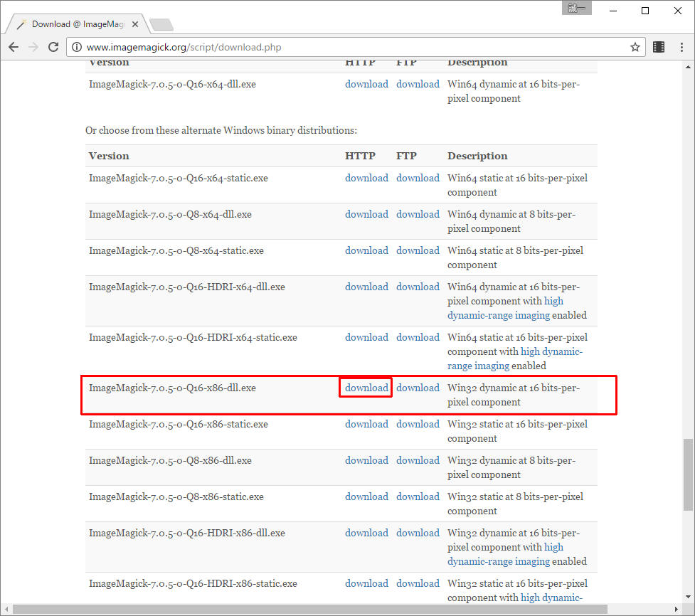Viewport: 695px width, 616px height.
Task: Click 'Win32 static at 8 bits-per-pixel component' description
Action: 515,504
